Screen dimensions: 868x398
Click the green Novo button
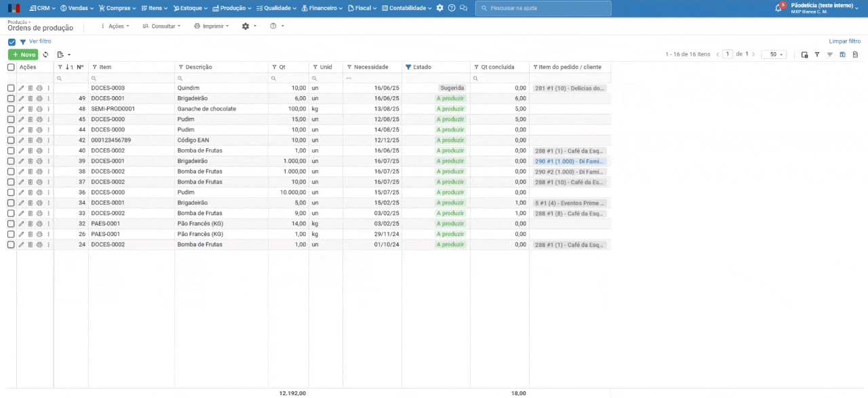click(23, 54)
